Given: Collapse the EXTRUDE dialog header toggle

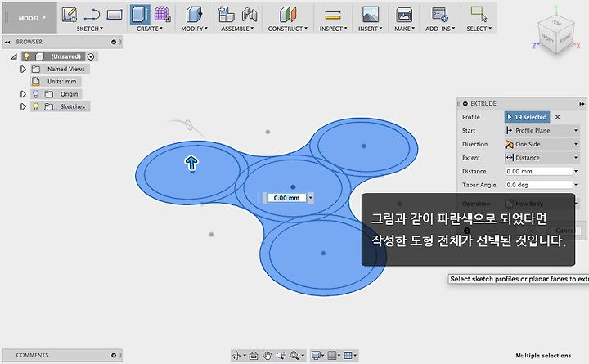Looking at the screenshot, I should tap(465, 103).
